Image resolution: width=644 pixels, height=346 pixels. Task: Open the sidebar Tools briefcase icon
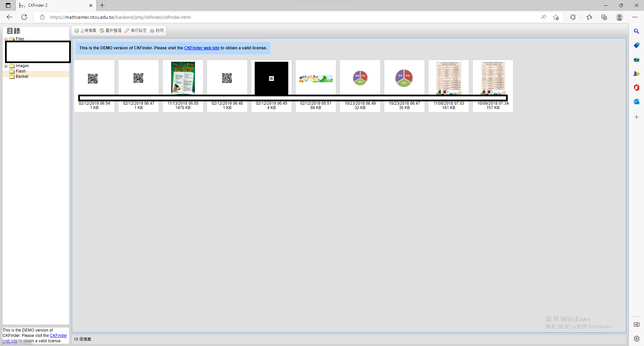[636, 59]
